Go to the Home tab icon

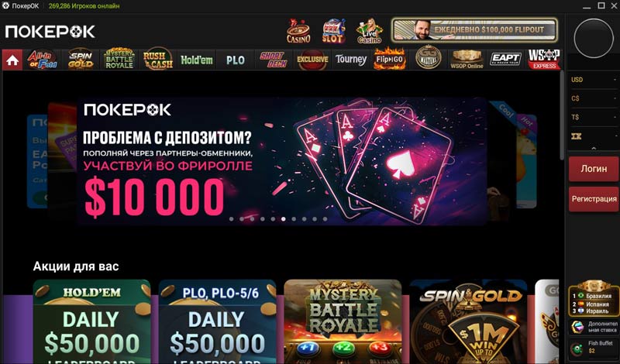(12, 60)
